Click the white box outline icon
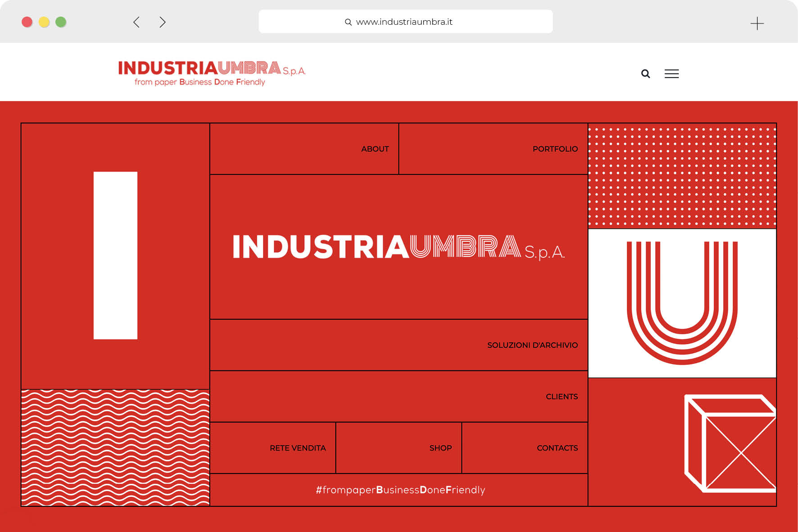Image resolution: width=798 pixels, height=532 pixels. click(730, 443)
